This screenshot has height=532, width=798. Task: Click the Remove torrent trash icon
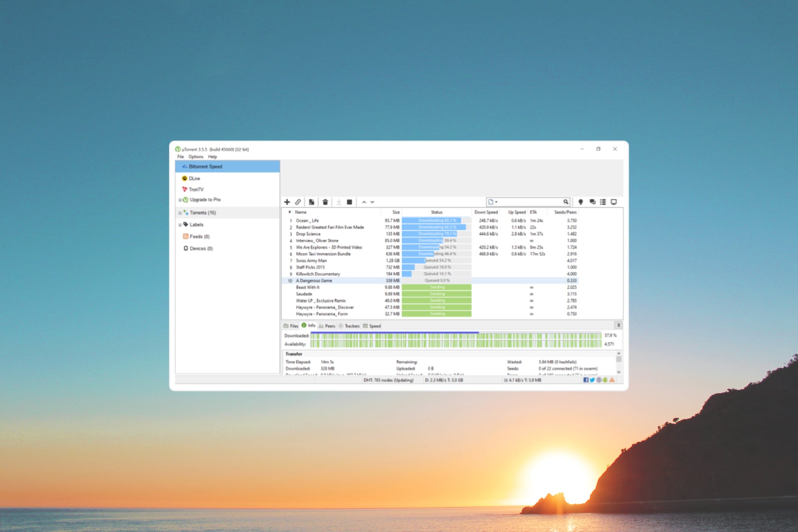pyautogui.click(x=325, y=202)
